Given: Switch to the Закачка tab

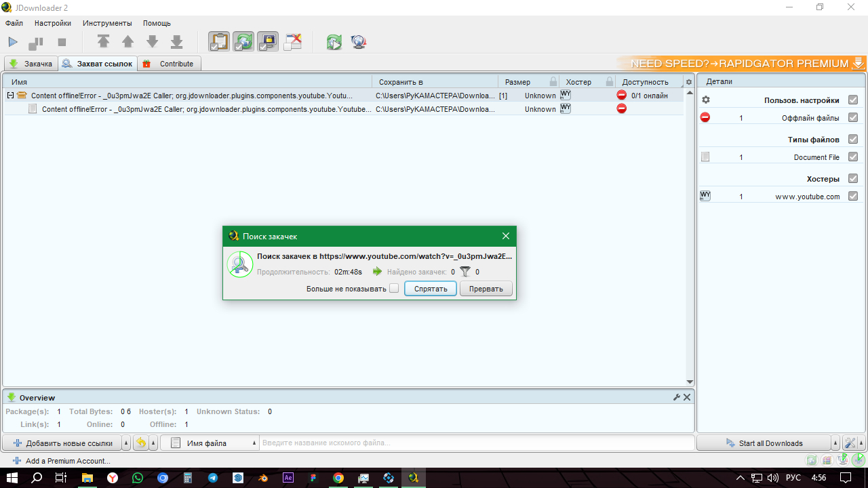Looking at the screenshot, I should [x=31, y=64].
